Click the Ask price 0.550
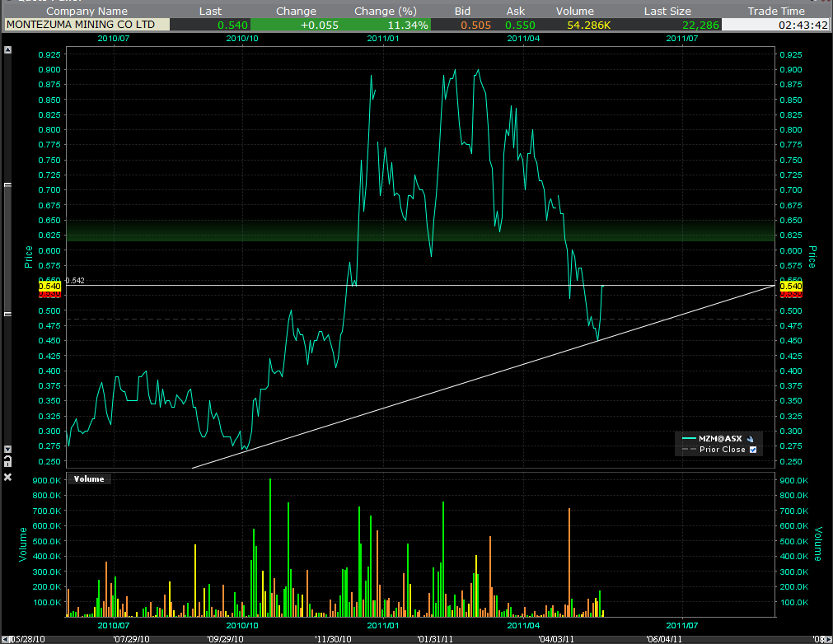This screenshot has width=833, height=644. coord(522,25)
